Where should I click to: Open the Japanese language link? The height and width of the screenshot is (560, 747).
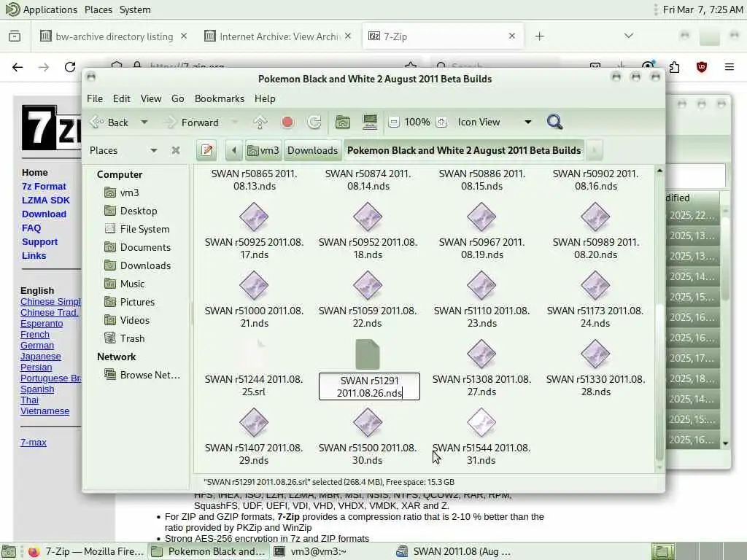tap(41, 356)
